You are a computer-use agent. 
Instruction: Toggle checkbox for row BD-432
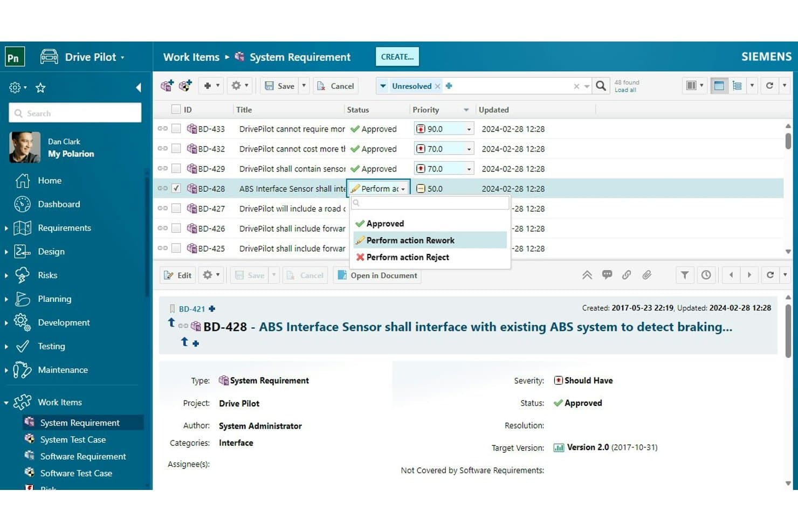click(x=176, y=149)
